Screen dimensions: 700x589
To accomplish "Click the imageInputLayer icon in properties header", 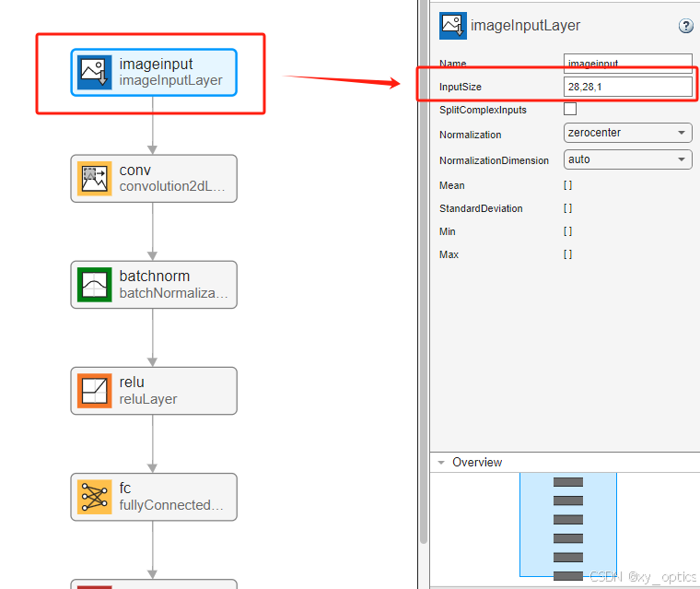I will point(452,26).
